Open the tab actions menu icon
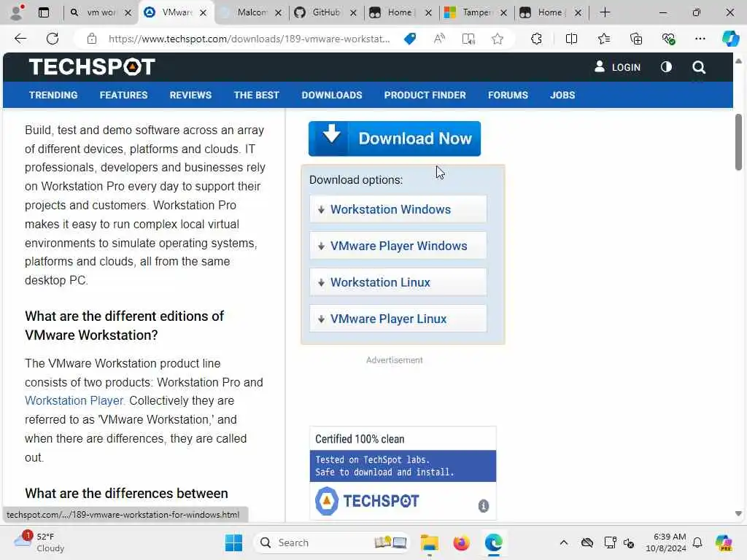Screen dimensions: 747x560 point(43,12)
